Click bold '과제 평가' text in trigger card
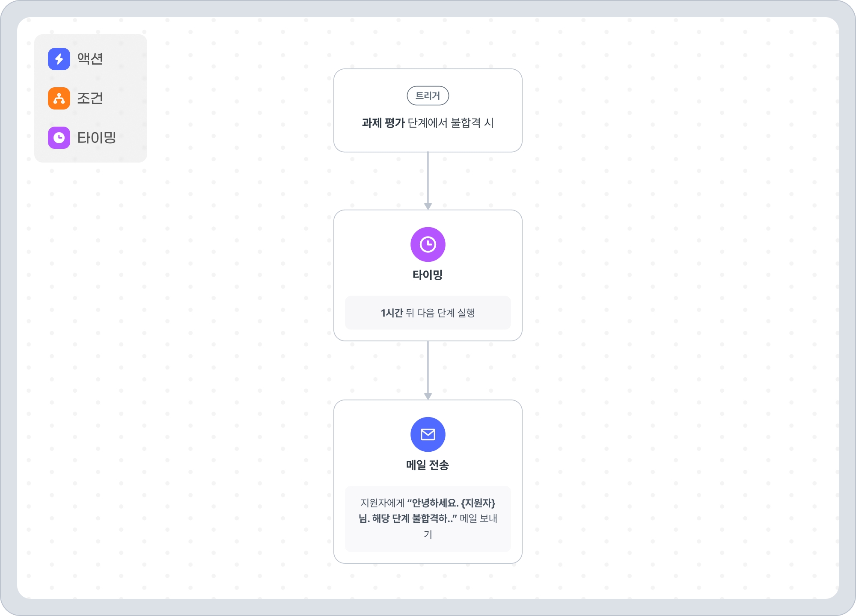 pos(383,123)
